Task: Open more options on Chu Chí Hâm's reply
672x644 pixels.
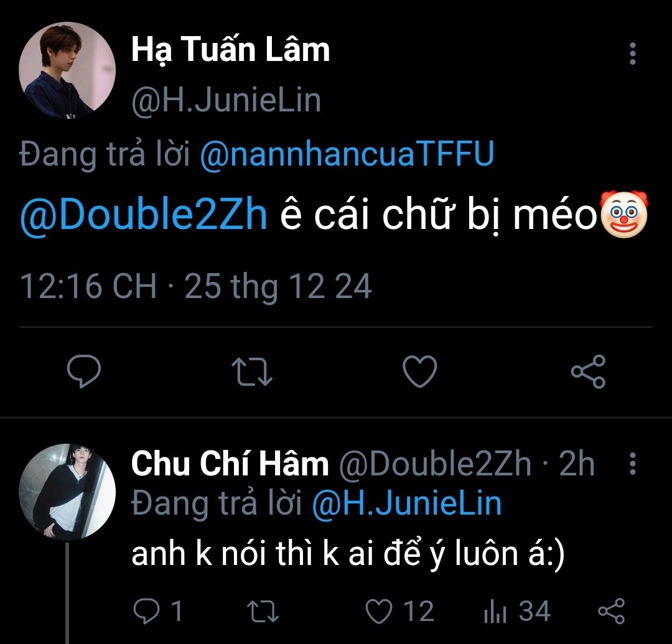Action: click(633, 464)
